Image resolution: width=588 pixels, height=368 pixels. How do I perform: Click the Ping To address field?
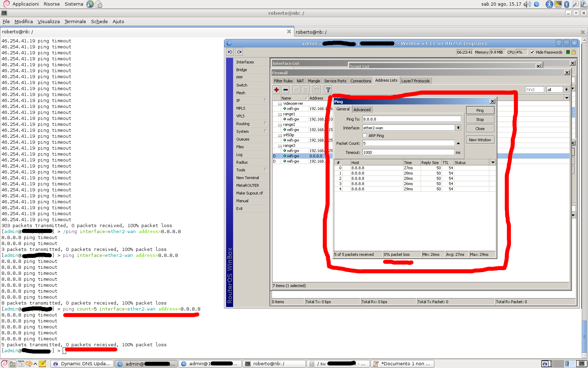(412, 119)
